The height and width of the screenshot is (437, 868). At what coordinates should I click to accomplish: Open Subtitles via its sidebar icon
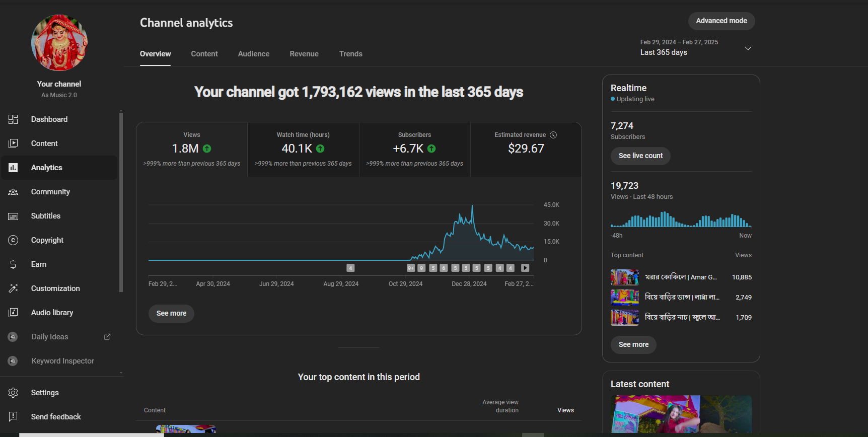pos(13,216)
